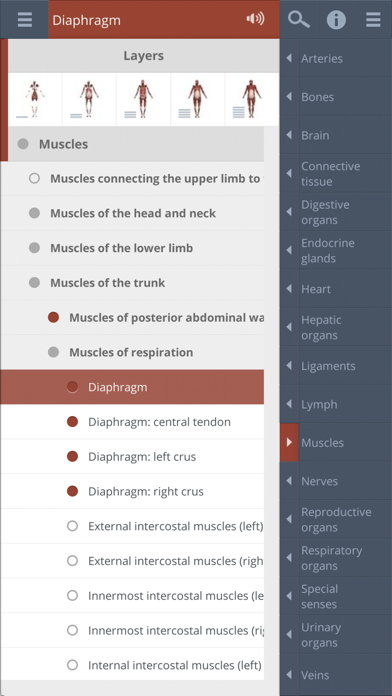The image size is (392, 696).
Task: Open the top-right hamburger menu
Action: coord(373,20)
